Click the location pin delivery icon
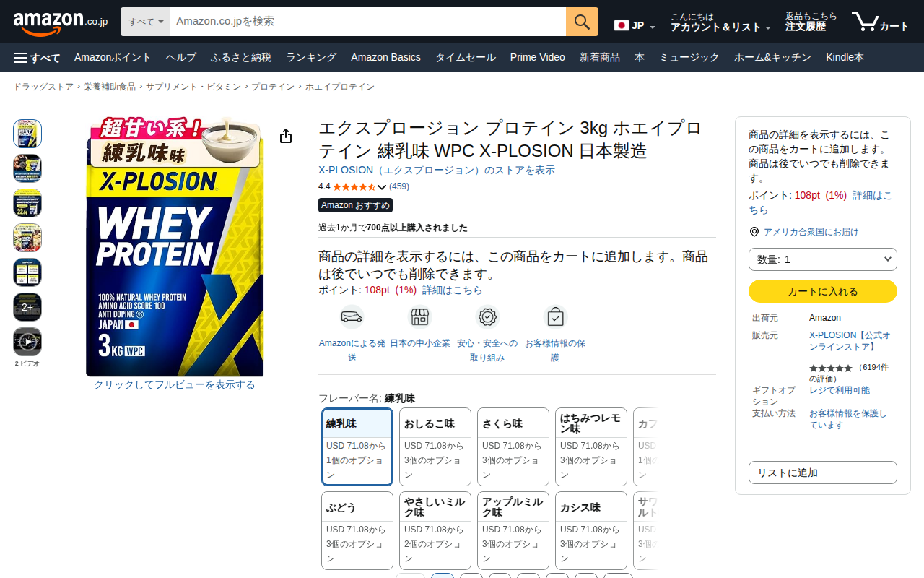Image resolution: width=924 pixels, height=578 pixels. click(x=754, y=232)
